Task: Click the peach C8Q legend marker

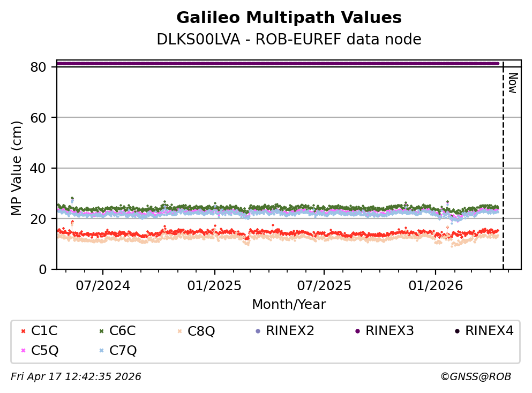Action: coord(179,331)
